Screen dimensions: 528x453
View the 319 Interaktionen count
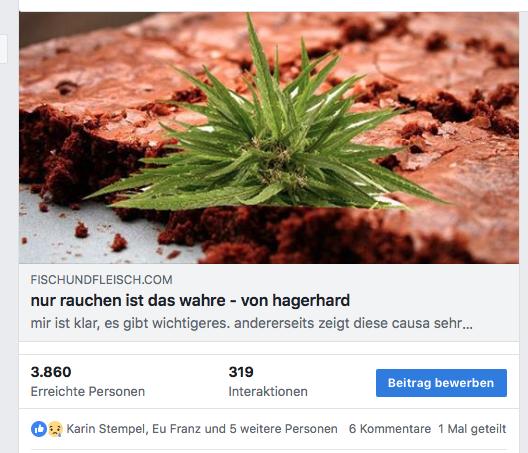[x=241, y=372]
